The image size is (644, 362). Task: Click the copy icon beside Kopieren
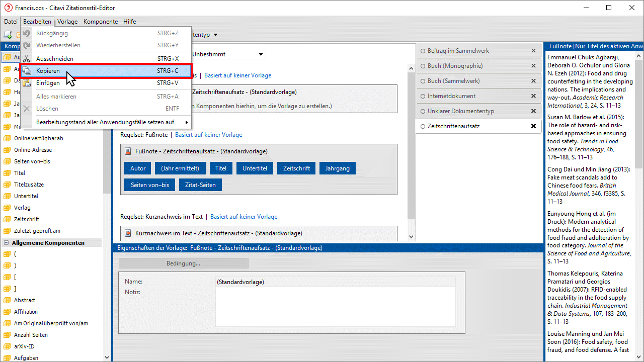[x=27, y=71]
